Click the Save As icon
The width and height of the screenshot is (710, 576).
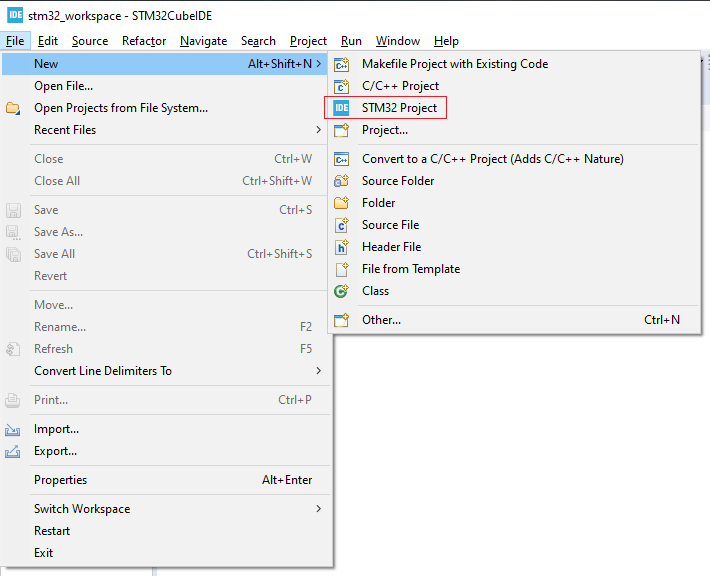coord(13,232)
